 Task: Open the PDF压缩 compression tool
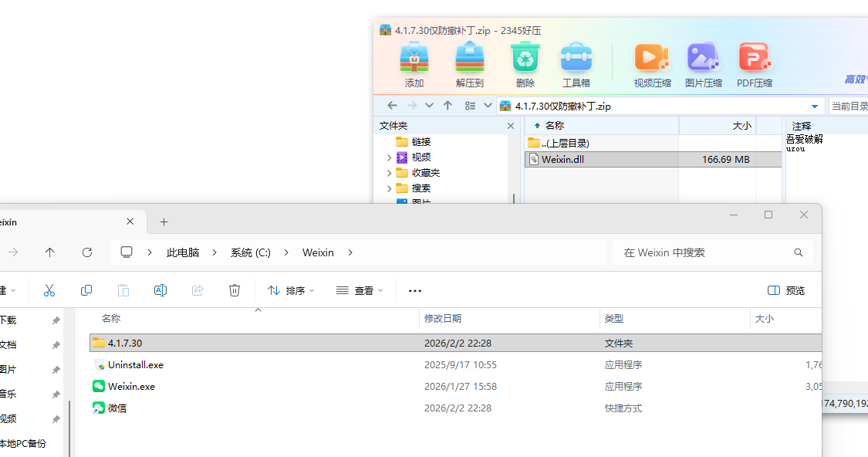(754, 59)
